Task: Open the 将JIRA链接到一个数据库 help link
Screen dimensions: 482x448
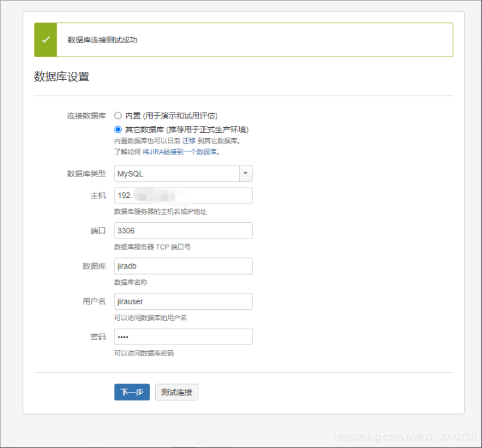Action: tap(180, 152)
